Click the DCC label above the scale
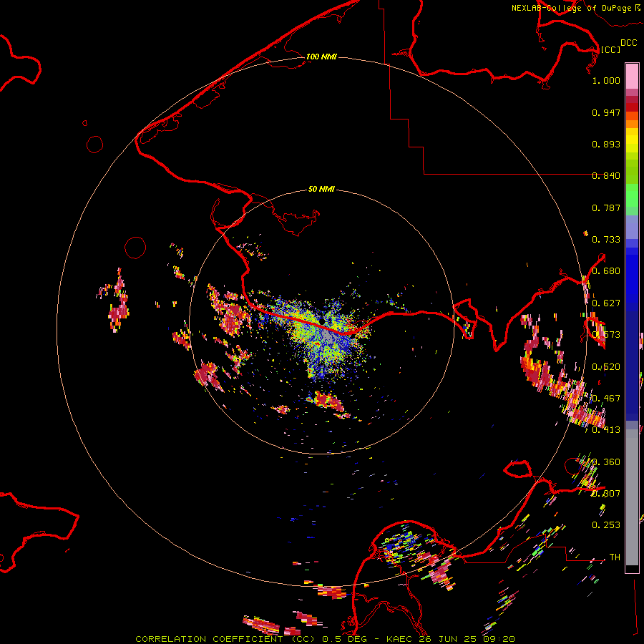 (x=628, y=43)
